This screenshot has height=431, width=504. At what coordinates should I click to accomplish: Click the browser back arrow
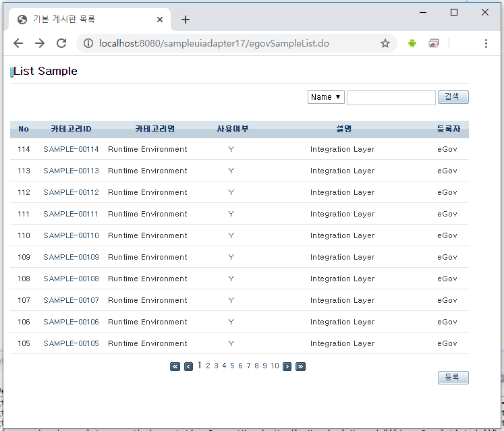tap(18, 43)
